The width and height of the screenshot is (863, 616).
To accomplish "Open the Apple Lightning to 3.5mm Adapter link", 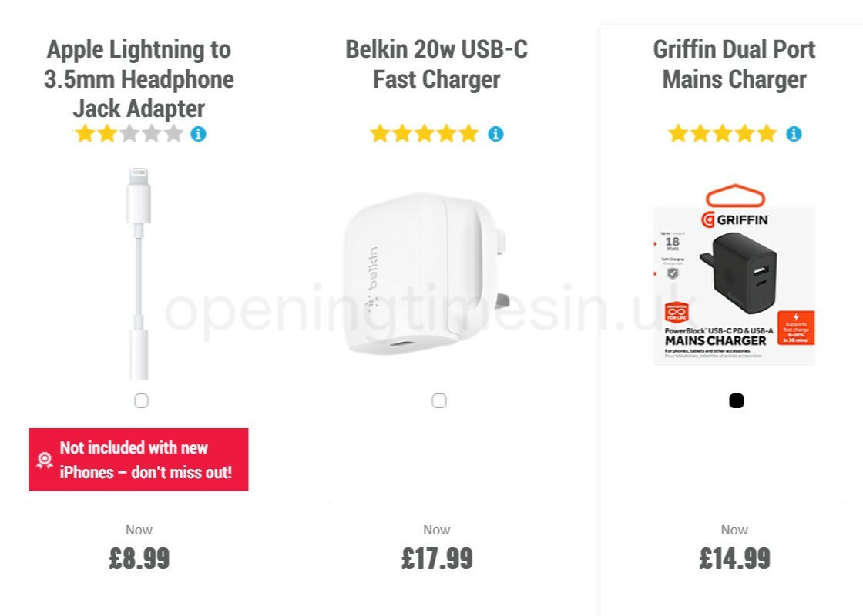I will pyautogui.click(x=139, y=79).
